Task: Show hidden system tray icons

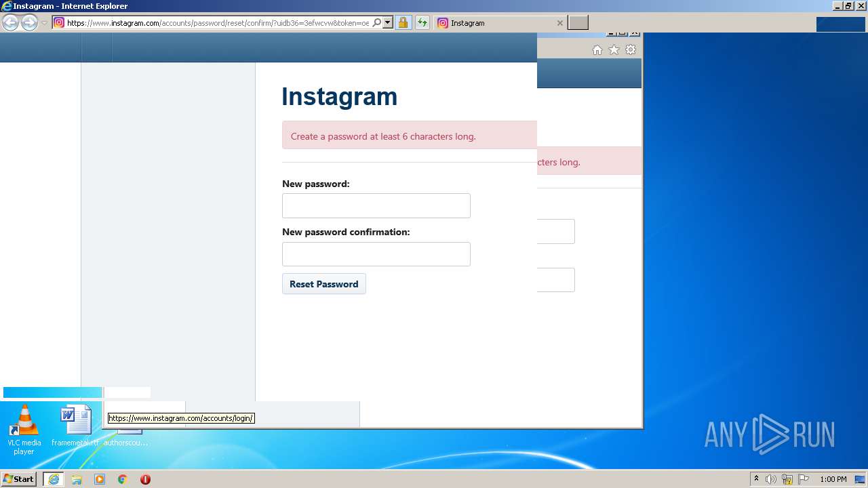Action: [x=756, y=479]
